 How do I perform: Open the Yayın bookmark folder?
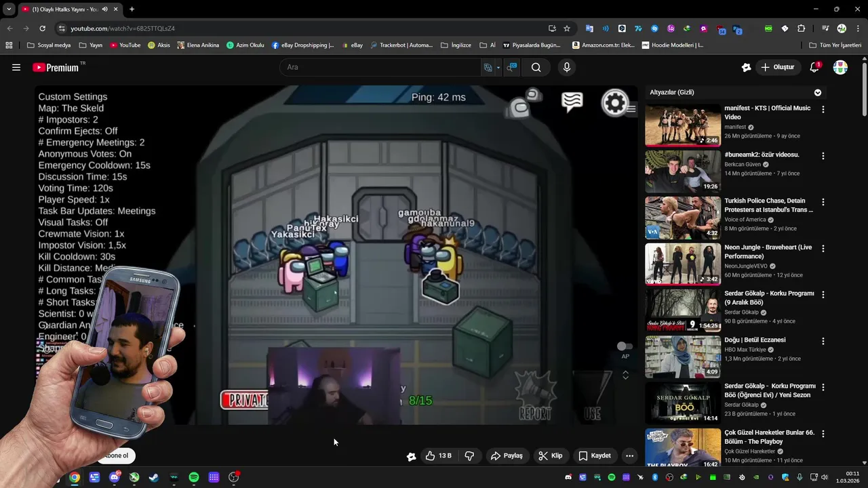click(91, 45)
